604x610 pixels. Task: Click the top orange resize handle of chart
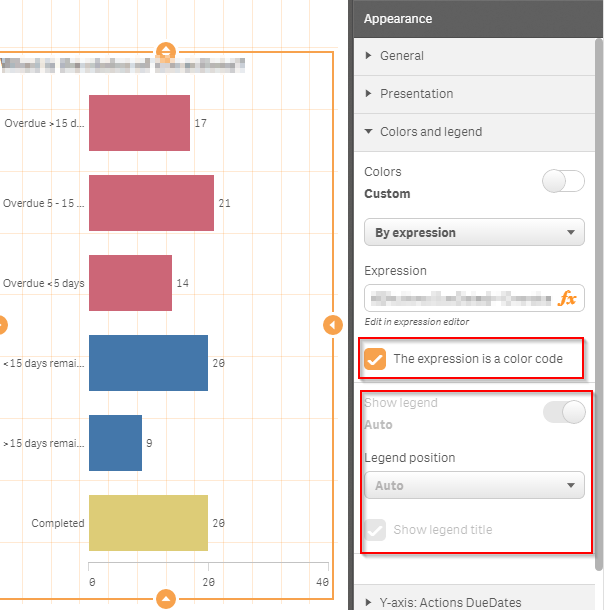[x=166, y=51]
